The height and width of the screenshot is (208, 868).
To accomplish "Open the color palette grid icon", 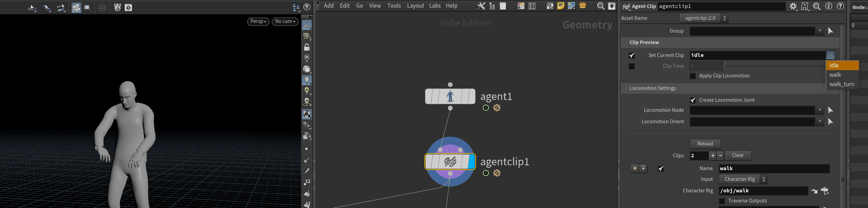I will tap(521, 6).
